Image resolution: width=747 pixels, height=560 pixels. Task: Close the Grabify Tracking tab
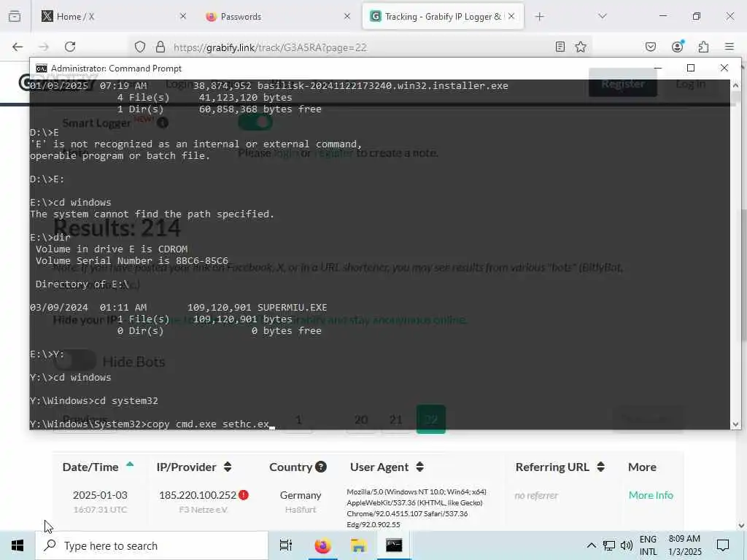point(511,17)
